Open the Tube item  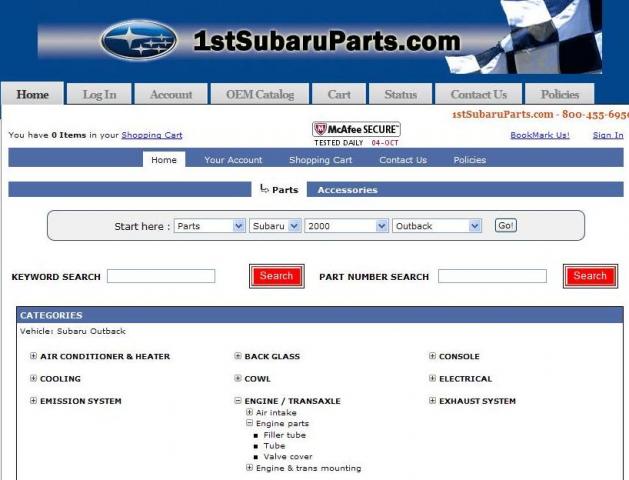click(274, 446)
